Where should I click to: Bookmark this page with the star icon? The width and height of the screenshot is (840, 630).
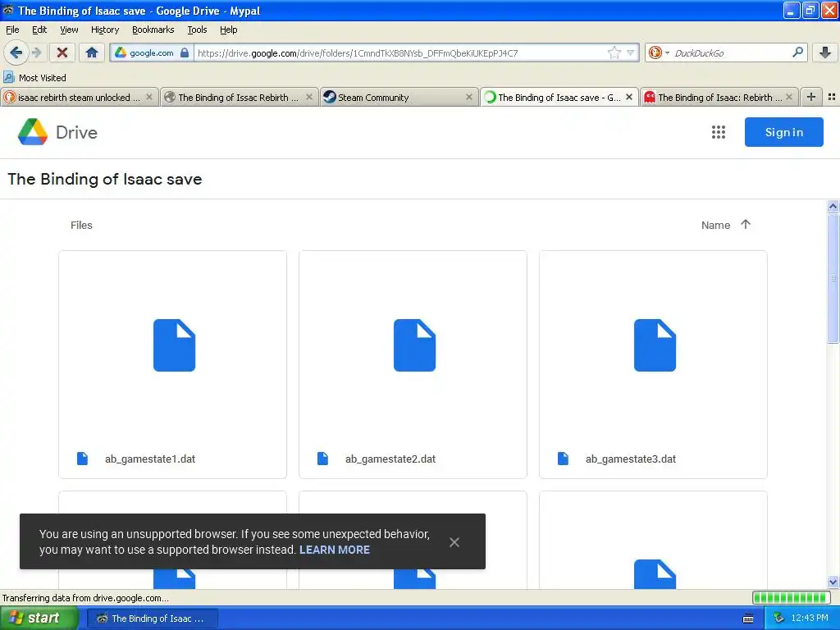point(614,52)
